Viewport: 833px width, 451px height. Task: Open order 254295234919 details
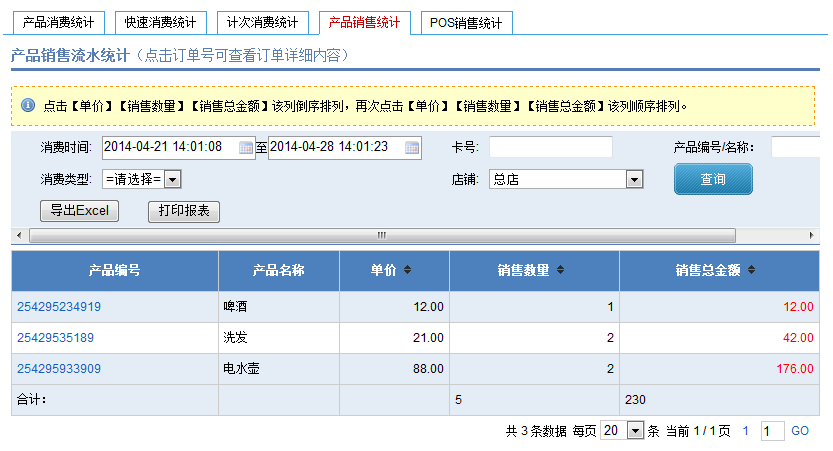pyautogui.click(x=59, y=307)
